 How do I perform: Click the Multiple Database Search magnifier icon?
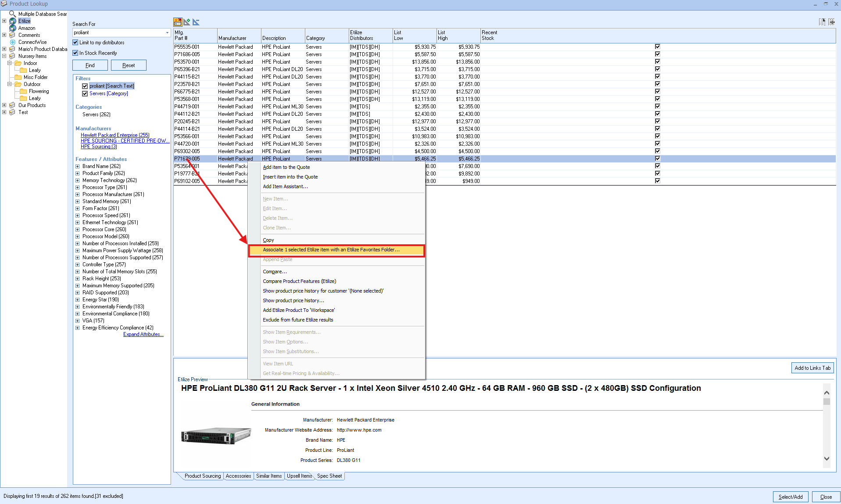click(x=13, y=14)
